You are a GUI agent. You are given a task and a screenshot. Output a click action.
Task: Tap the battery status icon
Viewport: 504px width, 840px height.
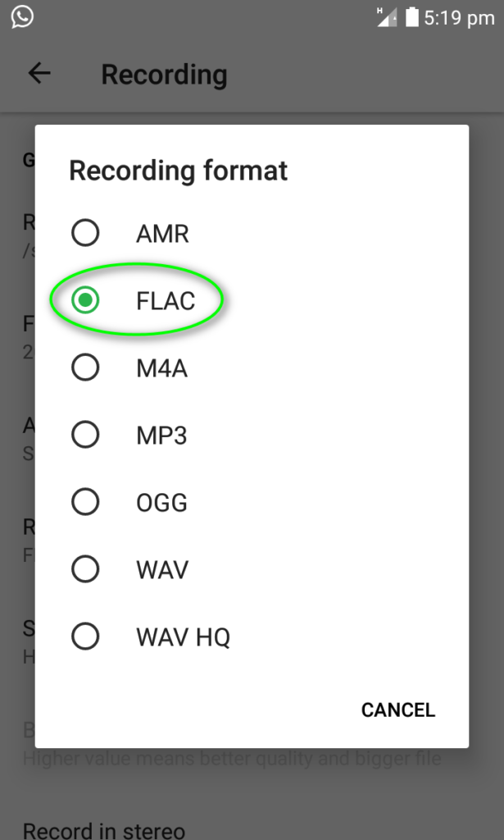tap(411, 17)
